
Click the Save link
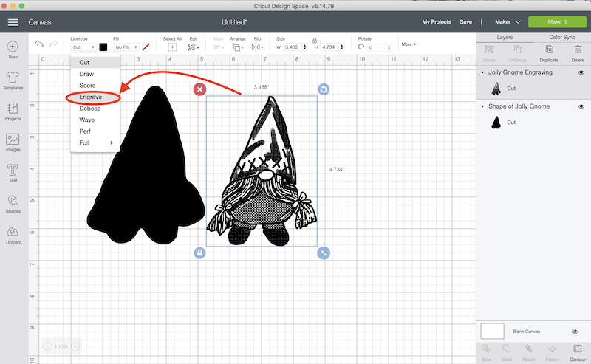point(465,22)
